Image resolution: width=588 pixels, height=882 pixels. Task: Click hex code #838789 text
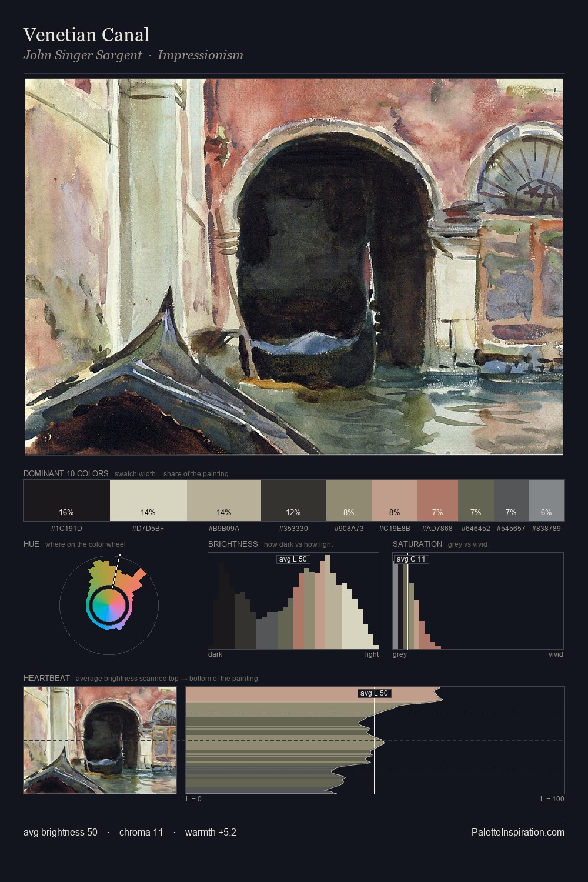(x=547, y=529)
